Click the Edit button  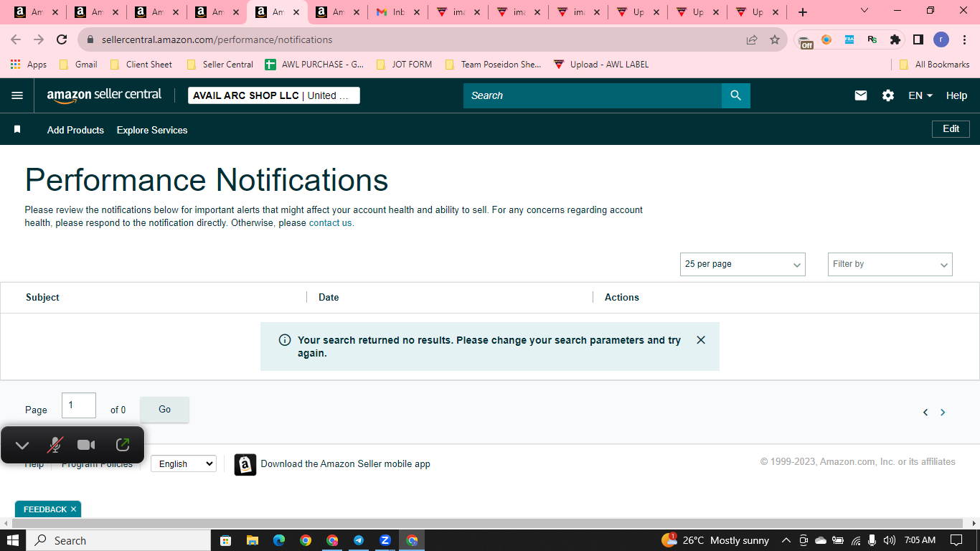[951, 129]
